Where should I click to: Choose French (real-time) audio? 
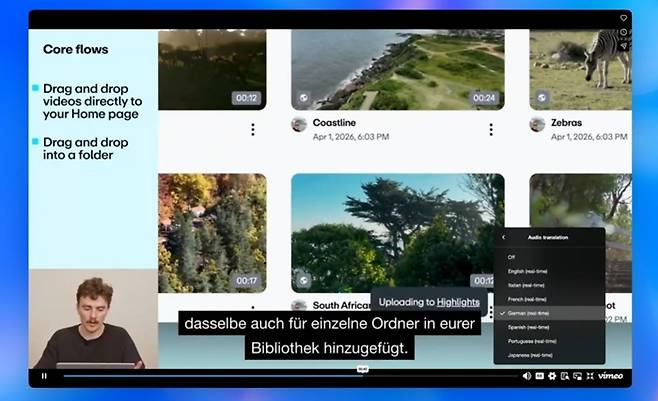pos(549,299)
